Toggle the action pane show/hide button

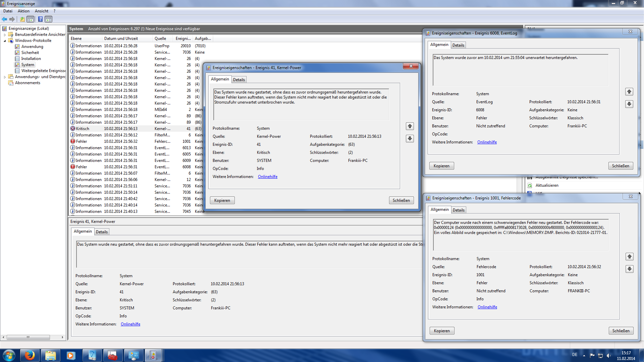[x=49, y=19]
